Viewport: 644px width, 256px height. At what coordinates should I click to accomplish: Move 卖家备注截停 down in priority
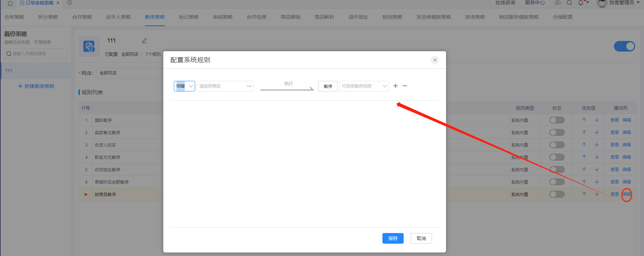597,132
